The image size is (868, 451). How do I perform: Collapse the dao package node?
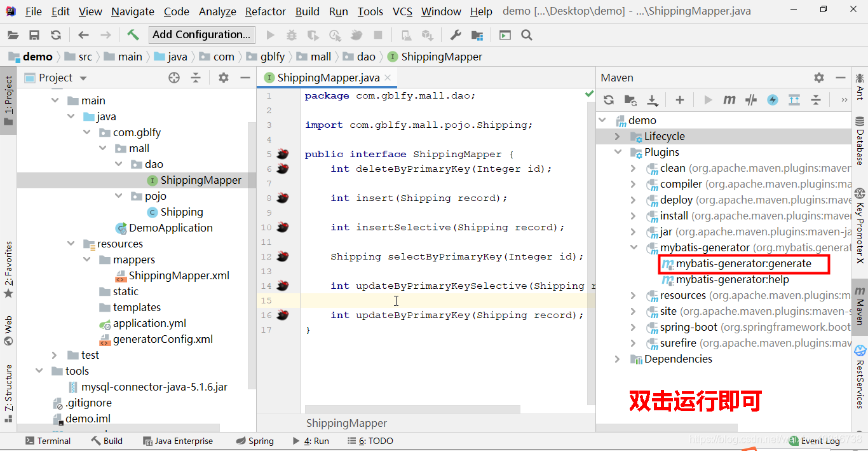119,164
